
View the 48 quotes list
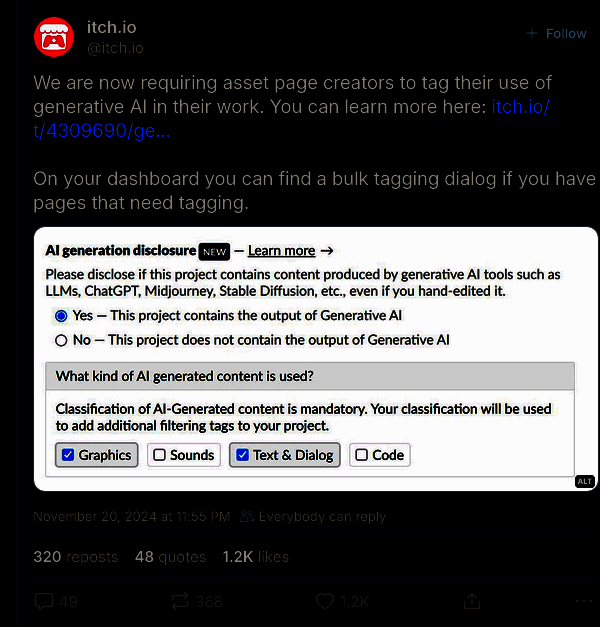click(170, 557)
